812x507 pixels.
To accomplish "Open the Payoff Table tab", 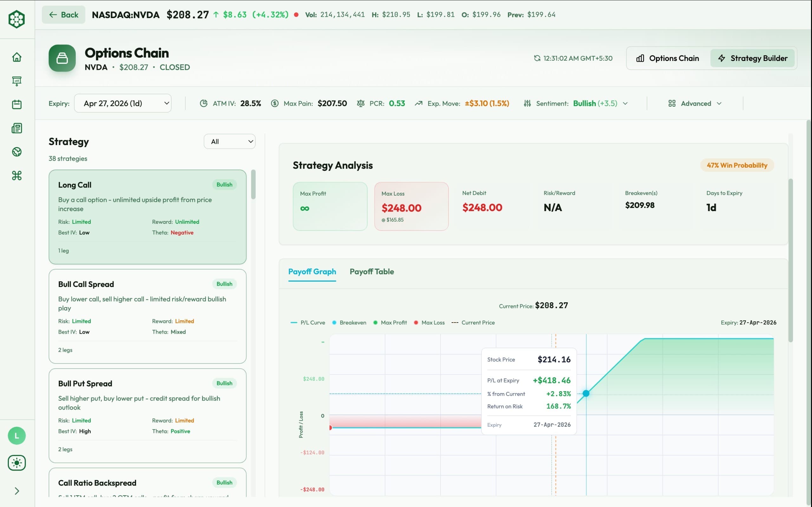I will (x=371, y=272).
